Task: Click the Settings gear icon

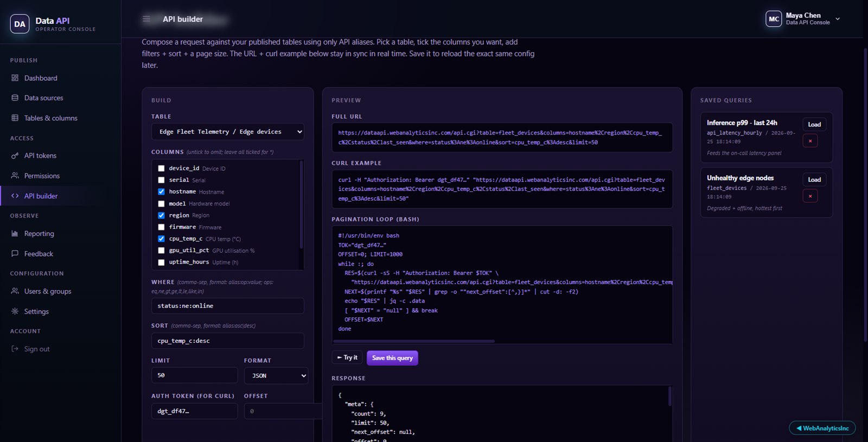Action: coord(15,311)
